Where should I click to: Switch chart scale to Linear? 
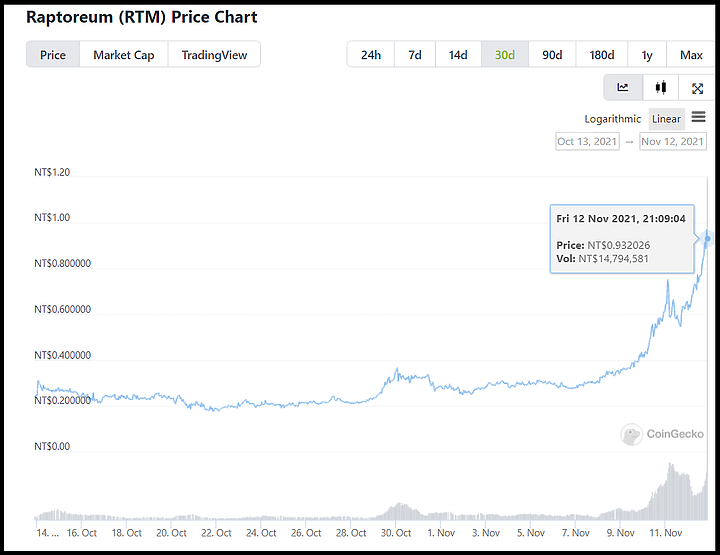pyautogui.click(x=666, y=119)
